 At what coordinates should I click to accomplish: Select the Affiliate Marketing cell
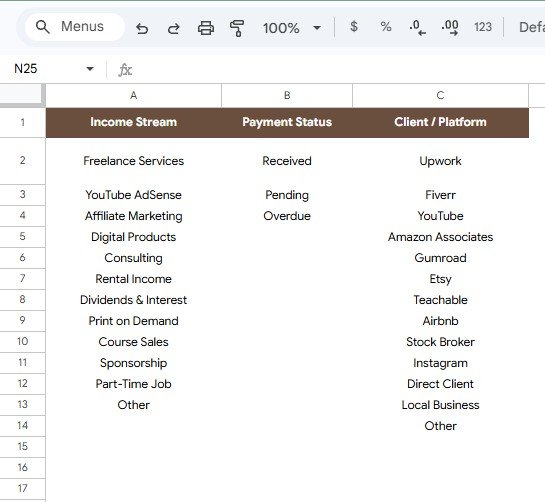point(133,216)
